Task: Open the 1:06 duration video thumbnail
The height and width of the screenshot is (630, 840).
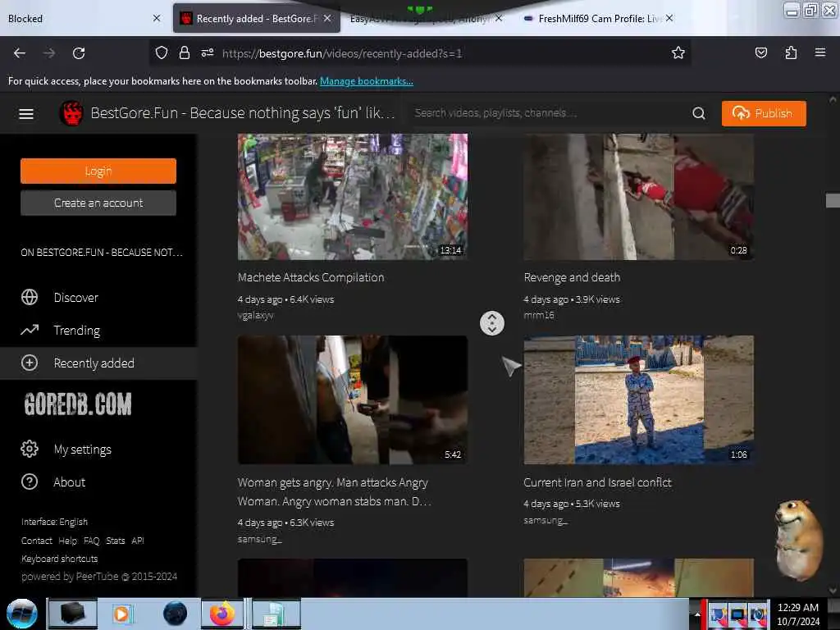Action: pos(638,399)
